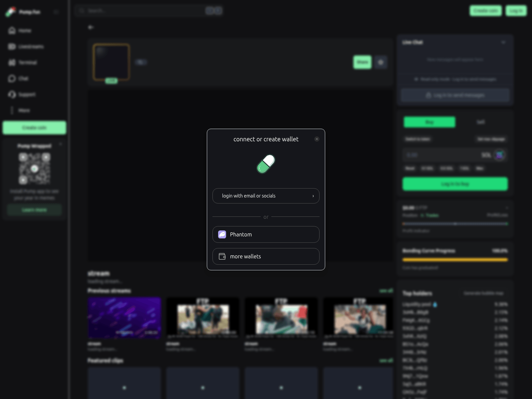Click 'Generate bubble map' in Top holders
532x399 pixels.
[483, 293]
